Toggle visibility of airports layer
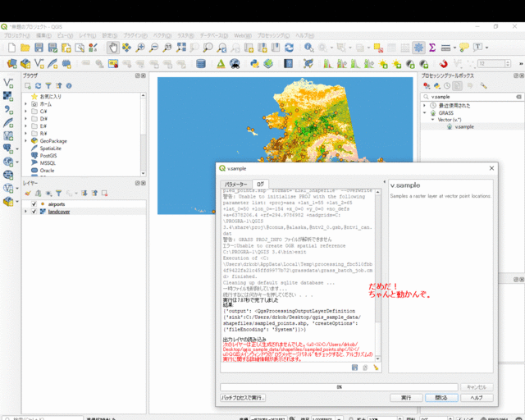The height and width of the screenshot is (420, 525). 34,204
